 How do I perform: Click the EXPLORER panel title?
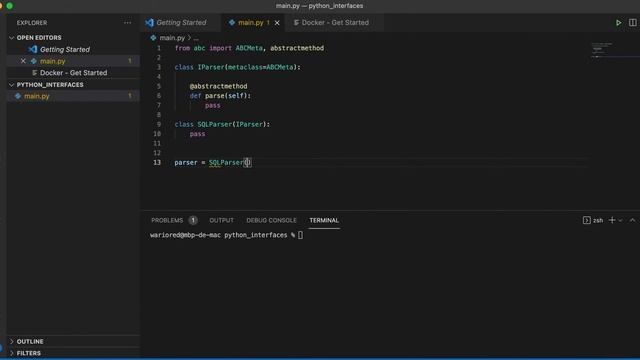[32, 23]
